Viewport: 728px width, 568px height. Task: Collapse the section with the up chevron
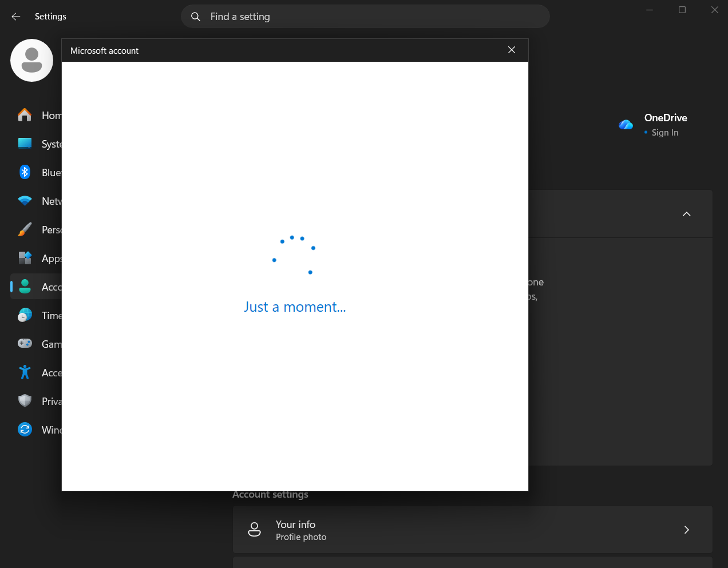[687, 214]
